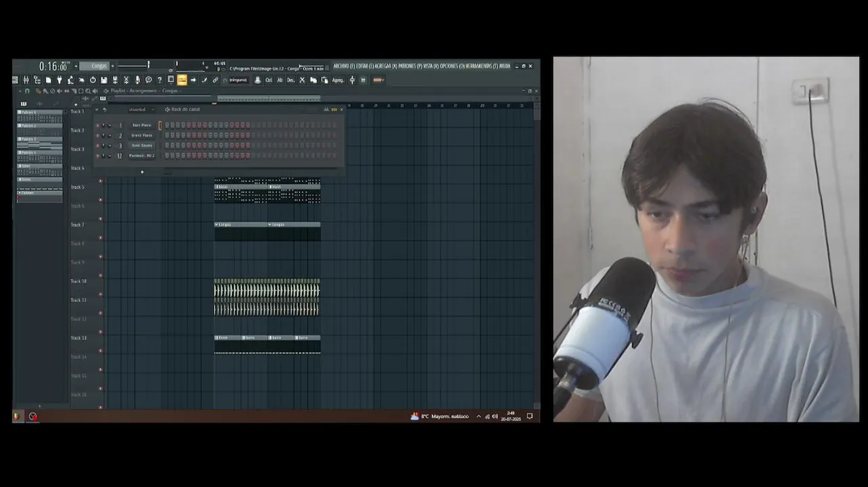Click the Ctrl toolbar button

tap(269, 80)
